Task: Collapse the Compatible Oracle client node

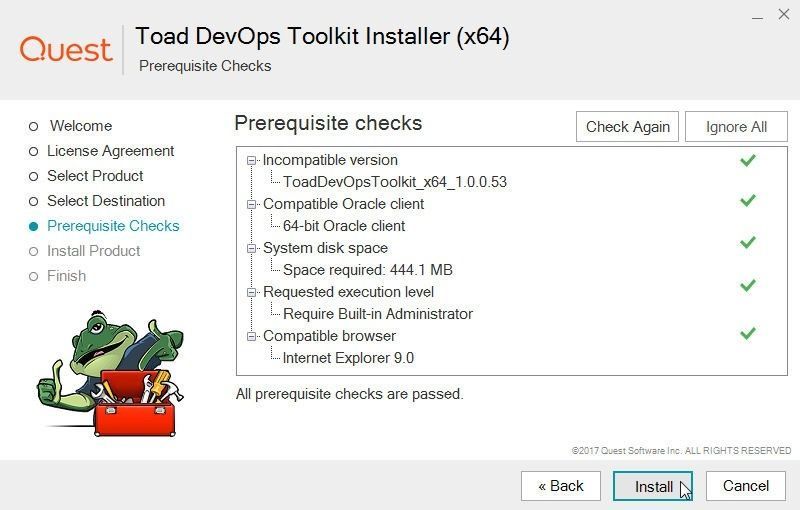Action: tap(251, 204)
